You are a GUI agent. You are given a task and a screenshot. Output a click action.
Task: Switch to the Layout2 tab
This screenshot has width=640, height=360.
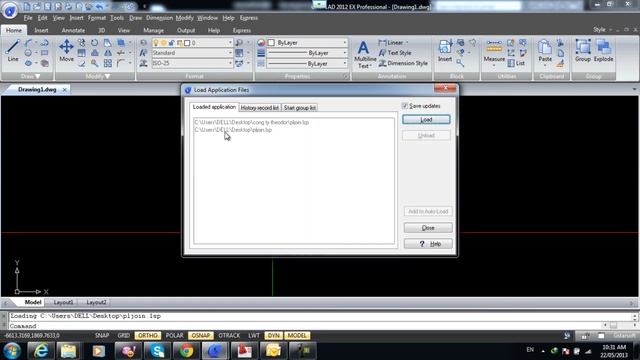96,302
